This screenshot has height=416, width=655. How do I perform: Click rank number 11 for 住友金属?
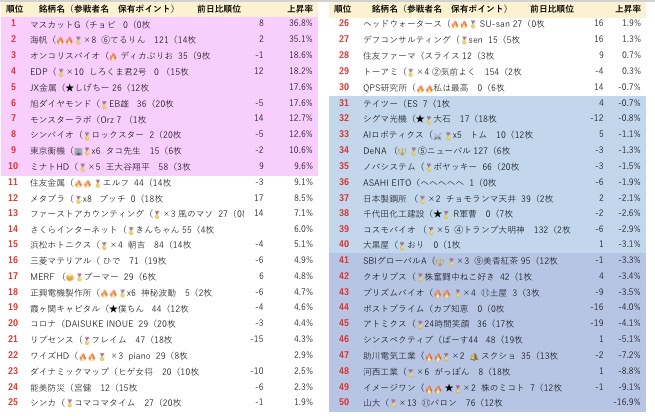[13, 182]
